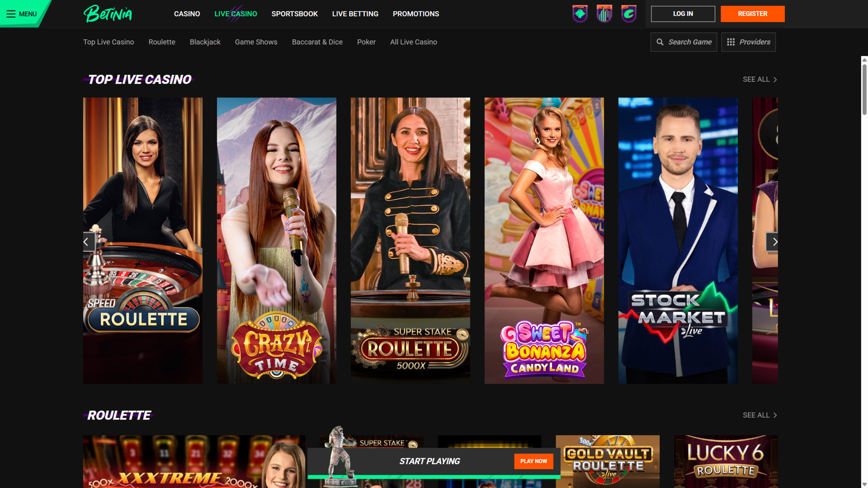Screen dimensions: 868x488
Task: Click the LOG IN button
Action: pyautogui.click(x=683, y=14)
